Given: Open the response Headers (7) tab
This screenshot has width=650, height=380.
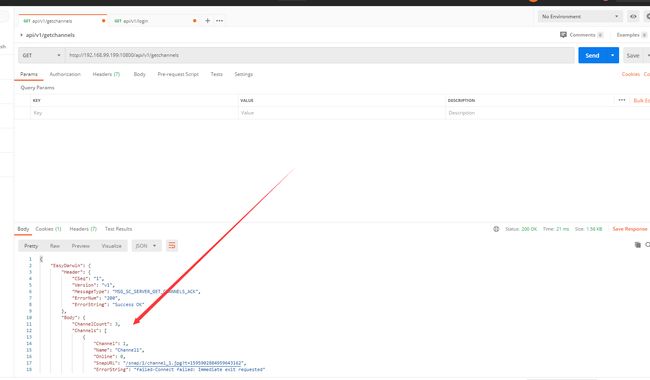Looking at the screenshot, I should click(x=83, y=229).
